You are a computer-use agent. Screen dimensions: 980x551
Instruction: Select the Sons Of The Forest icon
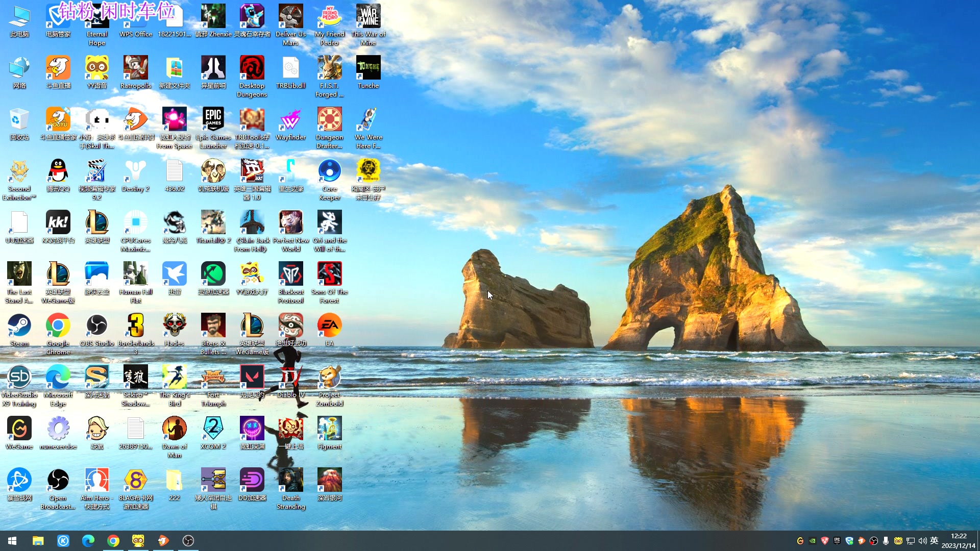tap(330, 283)
